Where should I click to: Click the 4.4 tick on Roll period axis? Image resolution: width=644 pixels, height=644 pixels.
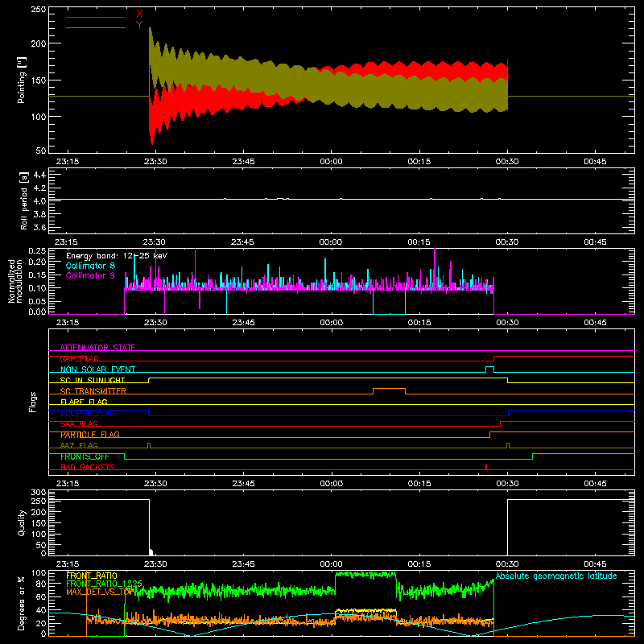click(39, 175)
